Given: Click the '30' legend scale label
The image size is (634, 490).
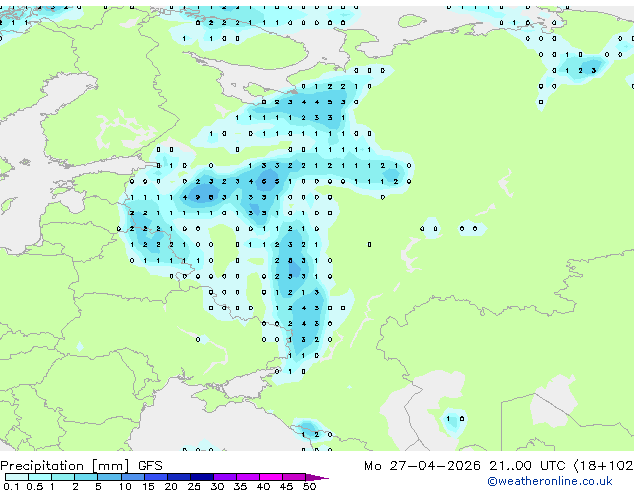Looking at the screenshot, I should click(217, 486).
